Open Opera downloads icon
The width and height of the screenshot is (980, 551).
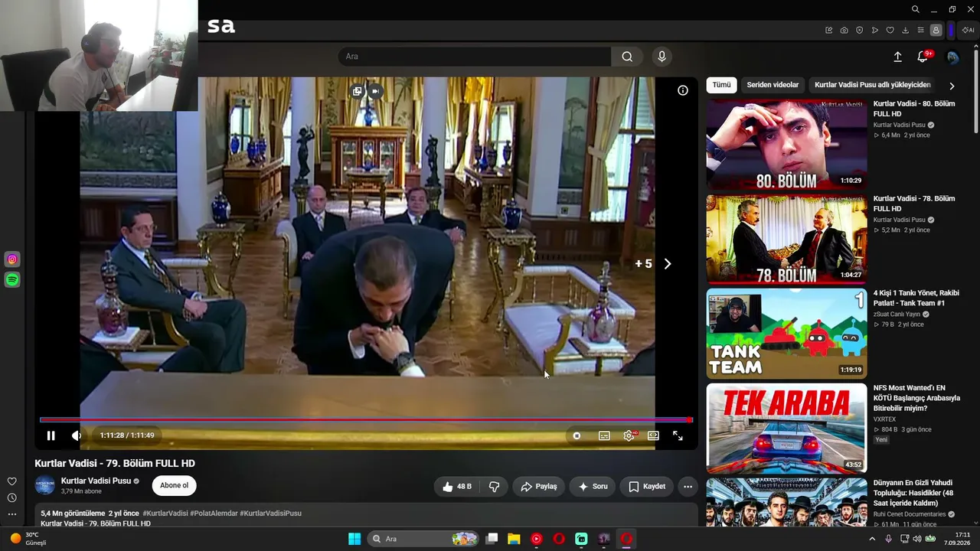point(905,31)
